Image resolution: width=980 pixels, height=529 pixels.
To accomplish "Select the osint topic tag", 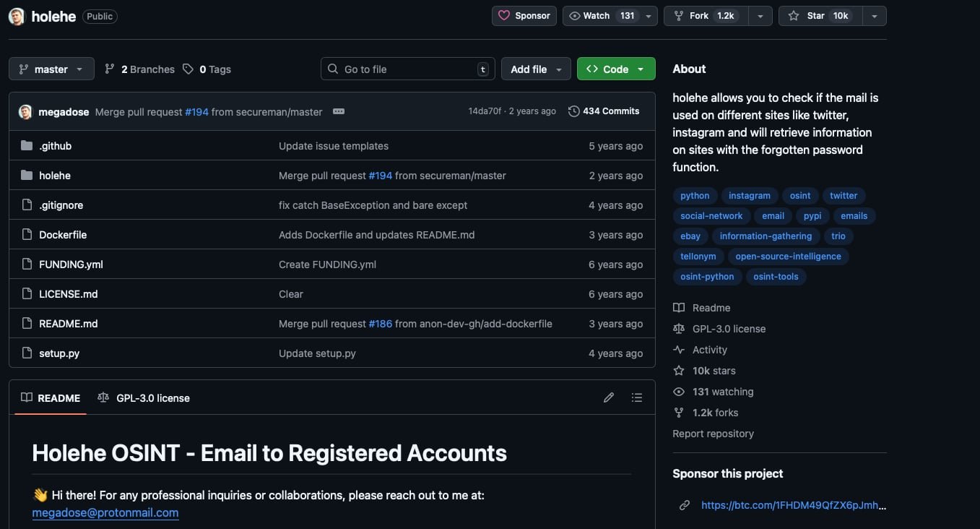I will point(799,196).
